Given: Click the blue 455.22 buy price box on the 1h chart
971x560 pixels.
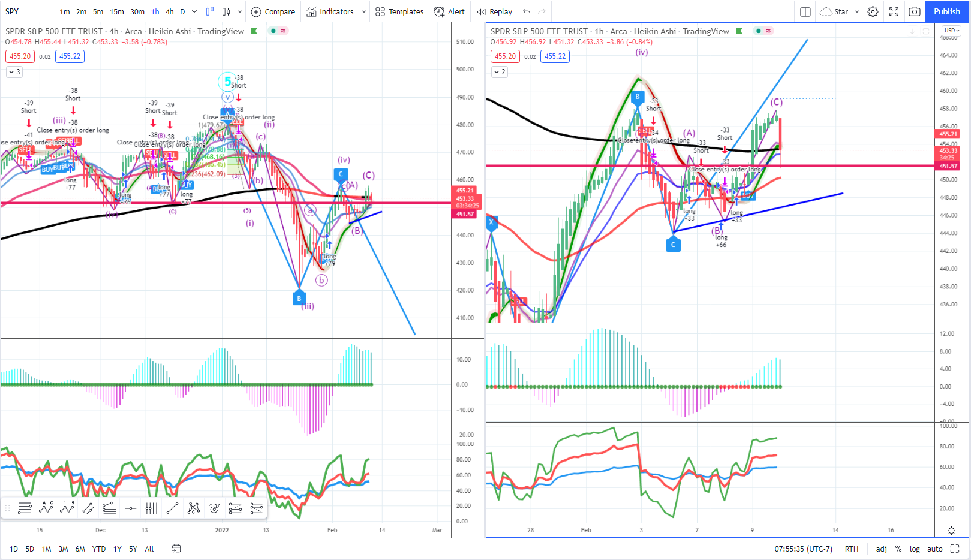Looking at the screenshot, I should click(x=555, y=56).
